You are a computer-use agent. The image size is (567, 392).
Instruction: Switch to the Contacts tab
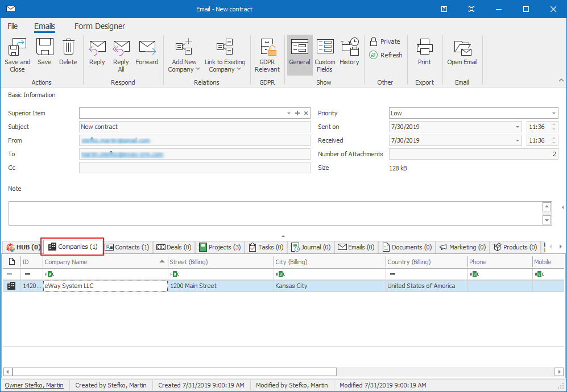tap(127, 247)
